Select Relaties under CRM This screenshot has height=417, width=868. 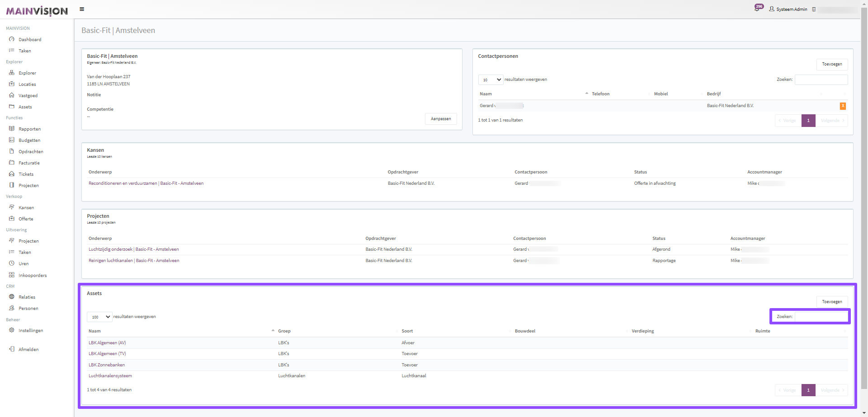[27, 297]
